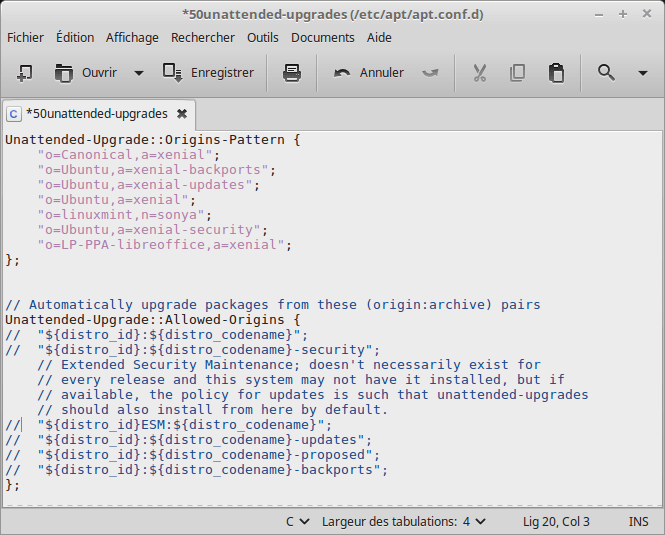Viewport: 665px width, 535px height.
Task: Open the Outils menu
Action: [x=263, y=37]
